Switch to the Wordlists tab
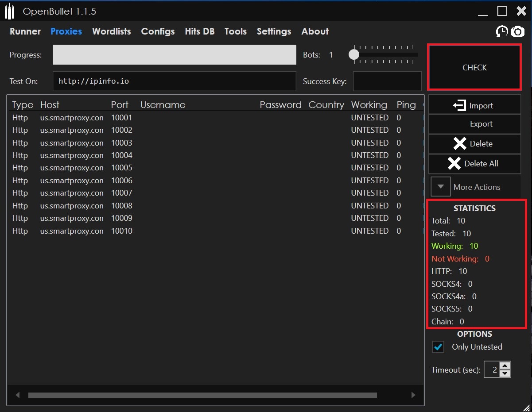The image size is (532, 412). (x=112, y=31)
